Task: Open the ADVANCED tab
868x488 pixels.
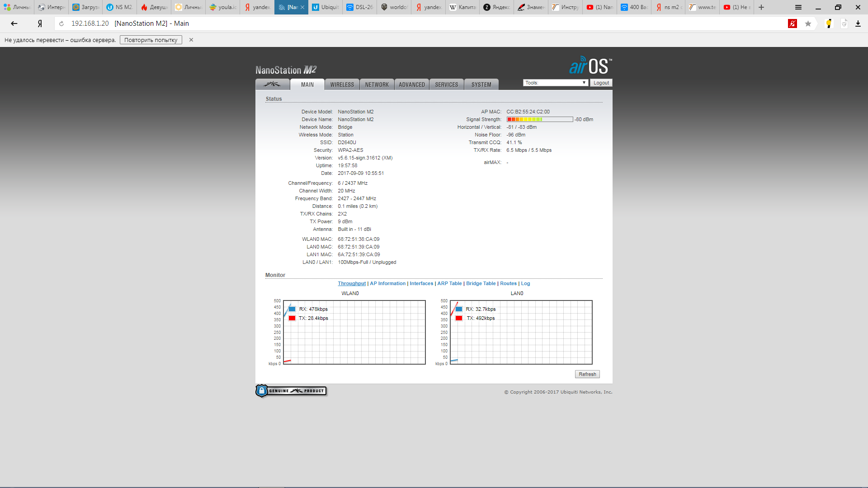Action: (411, 84)
